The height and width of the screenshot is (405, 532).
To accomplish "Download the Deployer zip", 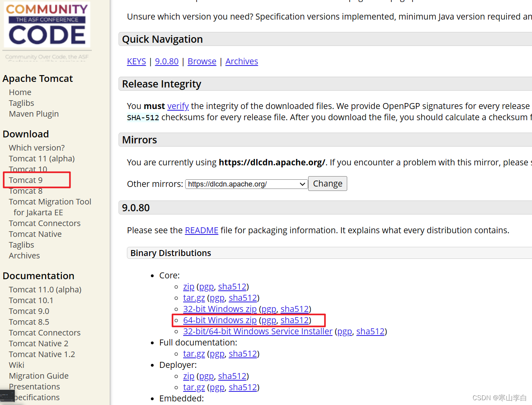I will tap(189, 376).
